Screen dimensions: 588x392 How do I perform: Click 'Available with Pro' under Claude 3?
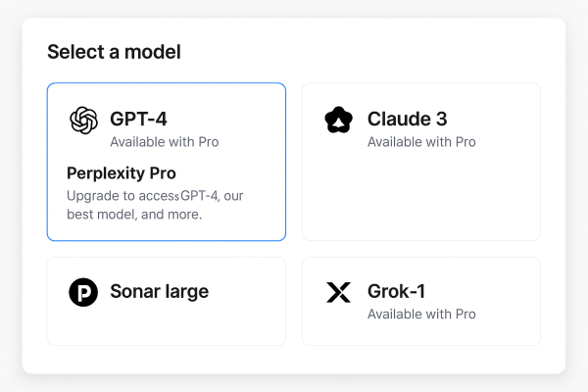[421, 142]
